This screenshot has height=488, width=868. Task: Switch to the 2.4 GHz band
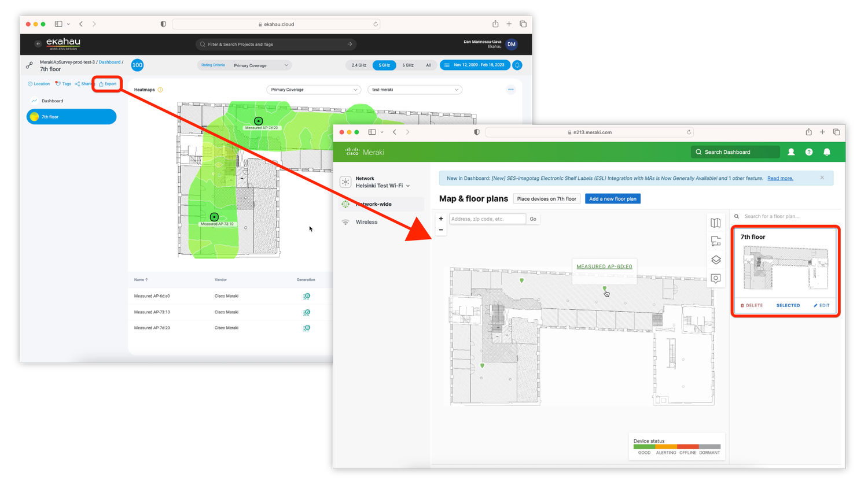point(358,65)
